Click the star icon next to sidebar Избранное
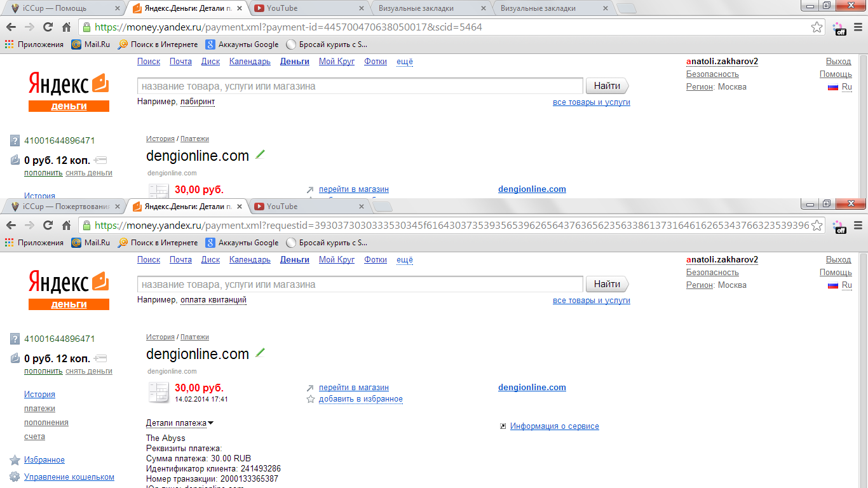Image resolution: width=868 pixels, height=488 pixels. [15, 460]
